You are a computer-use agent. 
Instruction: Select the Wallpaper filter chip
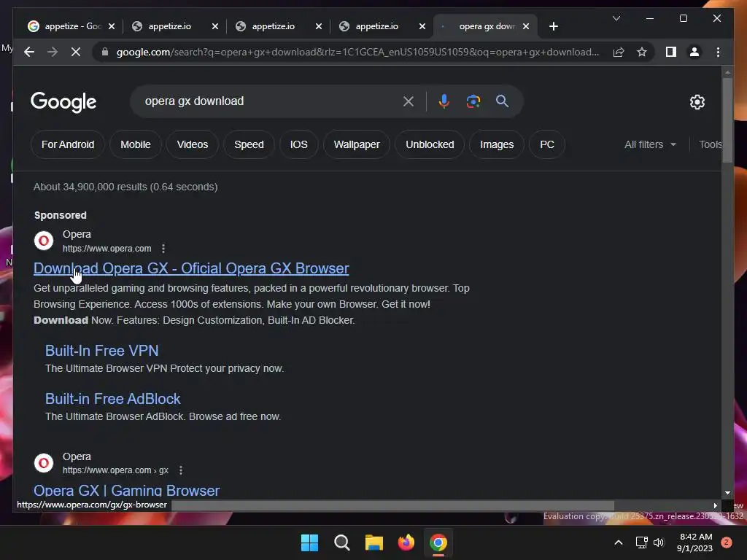[356, 144]
